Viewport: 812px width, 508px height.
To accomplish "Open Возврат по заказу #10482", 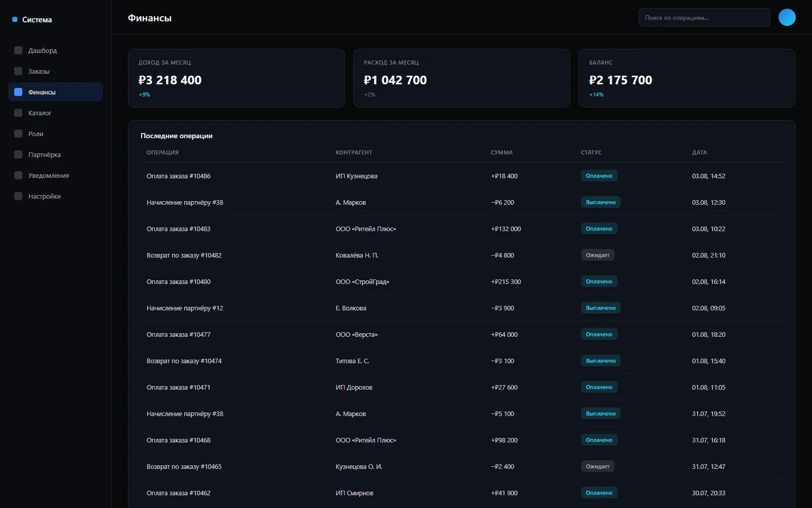I will [184, 255].
